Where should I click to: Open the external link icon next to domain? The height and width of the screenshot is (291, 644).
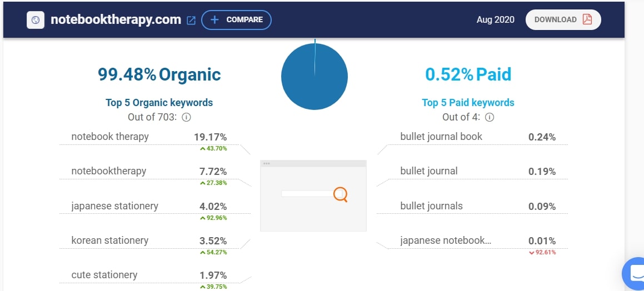click(191, 20)
